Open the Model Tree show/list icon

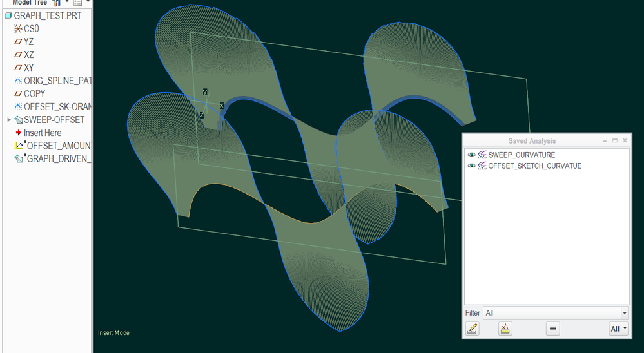(x=77, y=3)
